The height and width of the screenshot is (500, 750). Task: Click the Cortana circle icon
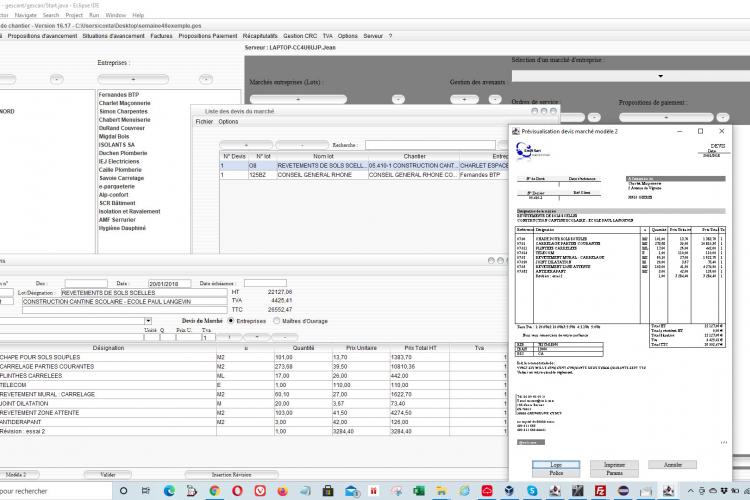(x=123, y=490)
